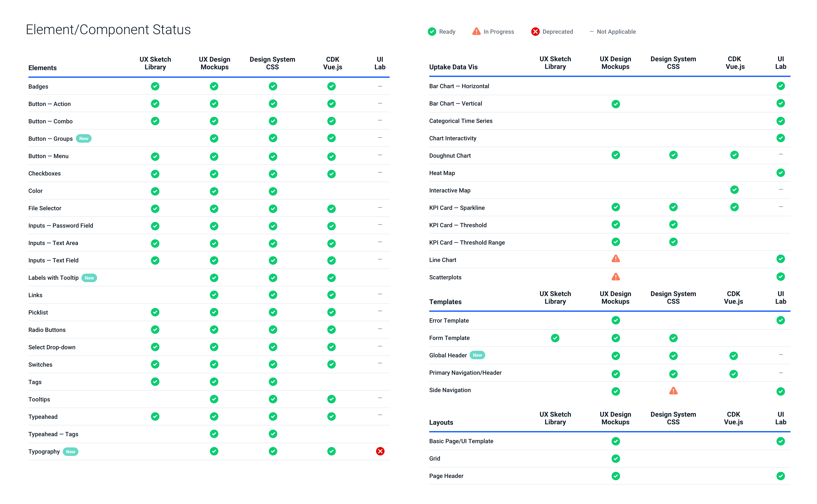Click the Primary Navigation/Header row label

(465, 373)
